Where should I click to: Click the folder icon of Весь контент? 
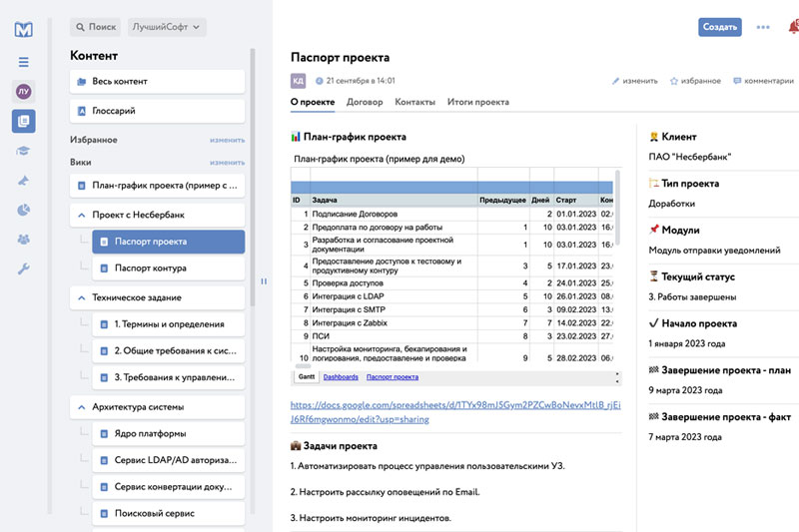pos(82,82)
